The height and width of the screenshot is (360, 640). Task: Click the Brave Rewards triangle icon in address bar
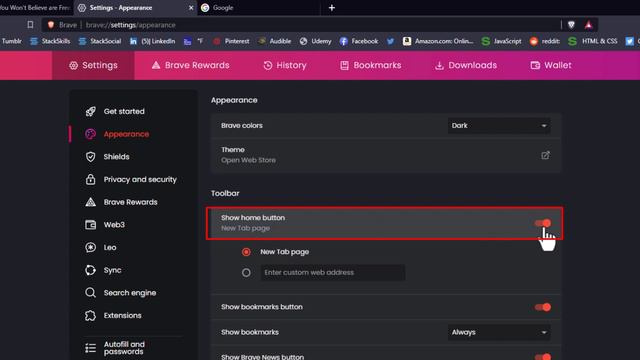589,25
